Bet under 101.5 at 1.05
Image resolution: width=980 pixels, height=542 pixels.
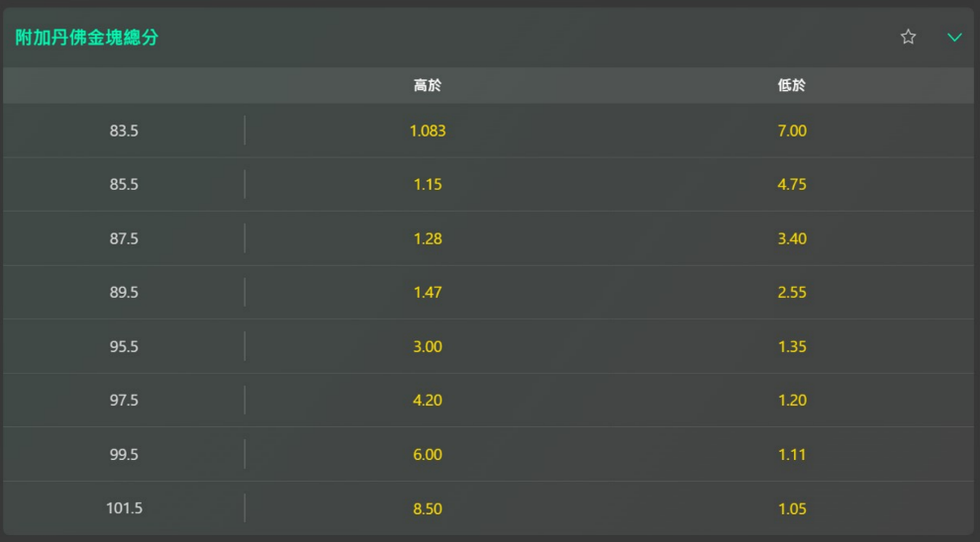(x=792, y=508)
